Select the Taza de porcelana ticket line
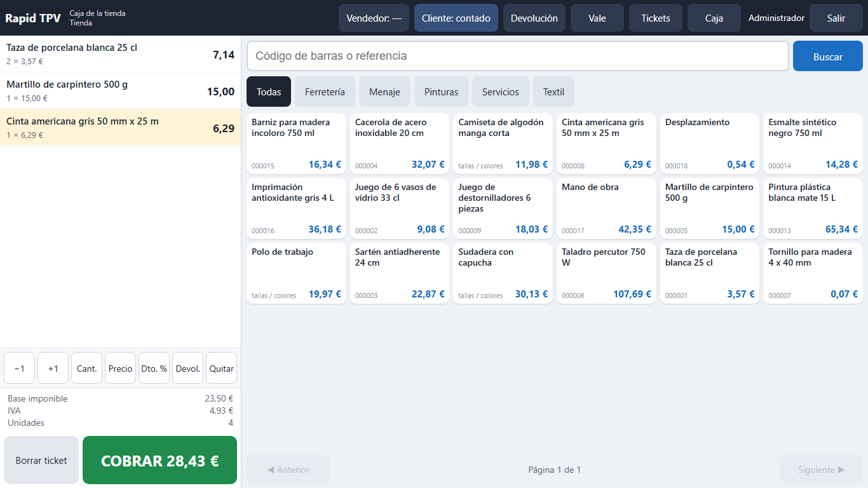Viewport: 868px width, 488px height. tap(120, 54)
